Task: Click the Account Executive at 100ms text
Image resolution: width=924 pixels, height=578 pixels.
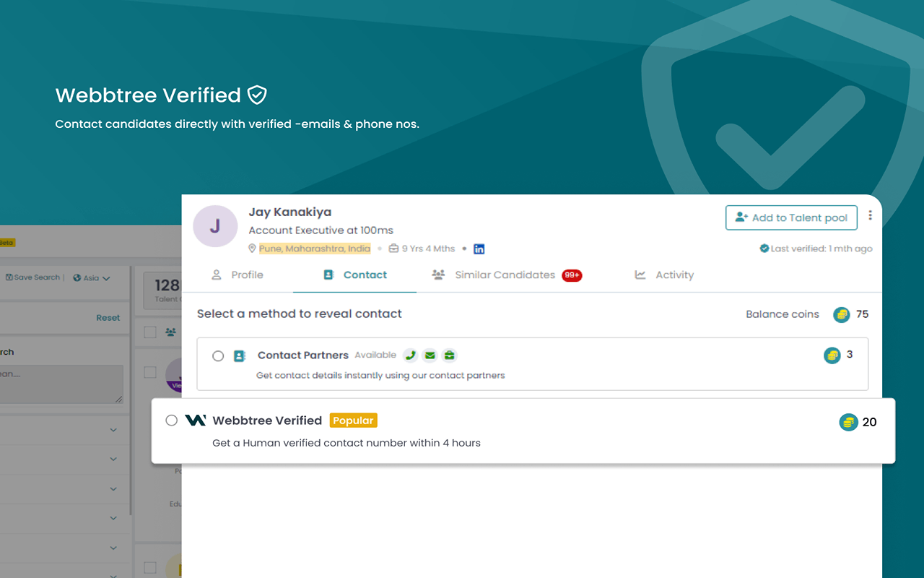Action: [321, 230]
